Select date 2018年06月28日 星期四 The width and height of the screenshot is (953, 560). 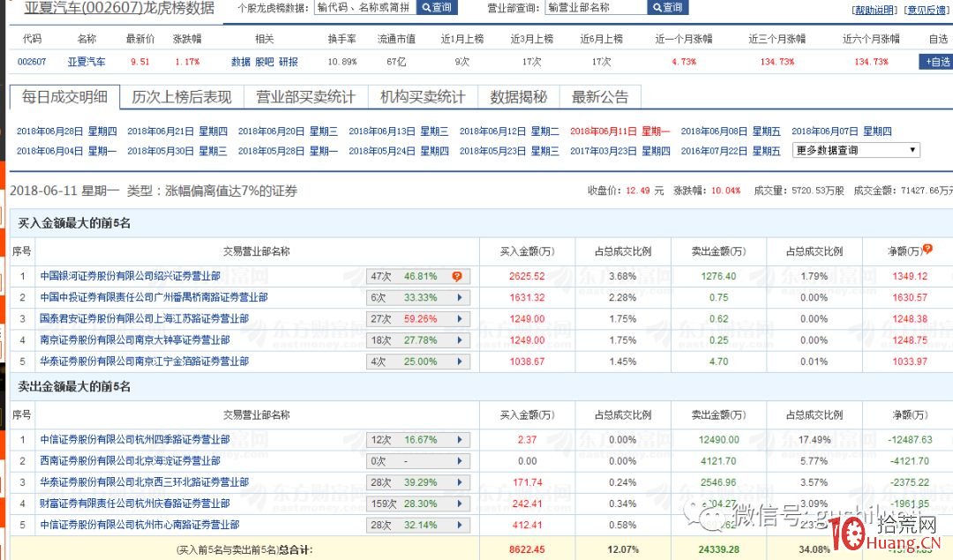[67, 131]
